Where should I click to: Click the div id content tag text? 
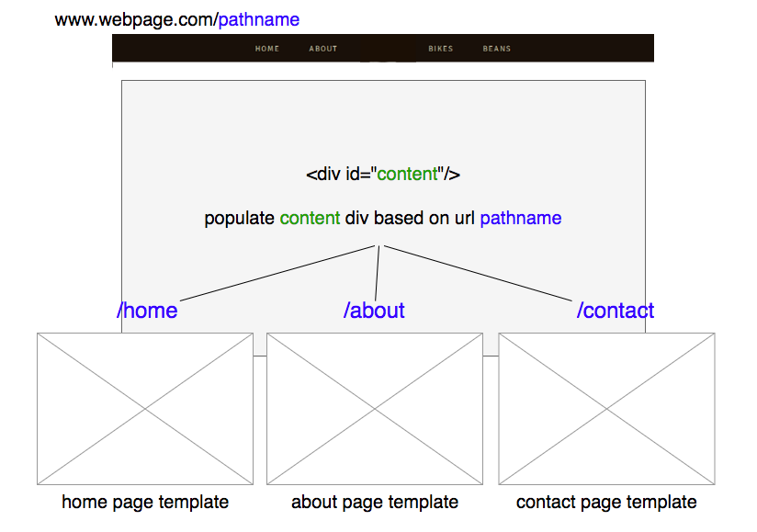click(x=383, y=175)
